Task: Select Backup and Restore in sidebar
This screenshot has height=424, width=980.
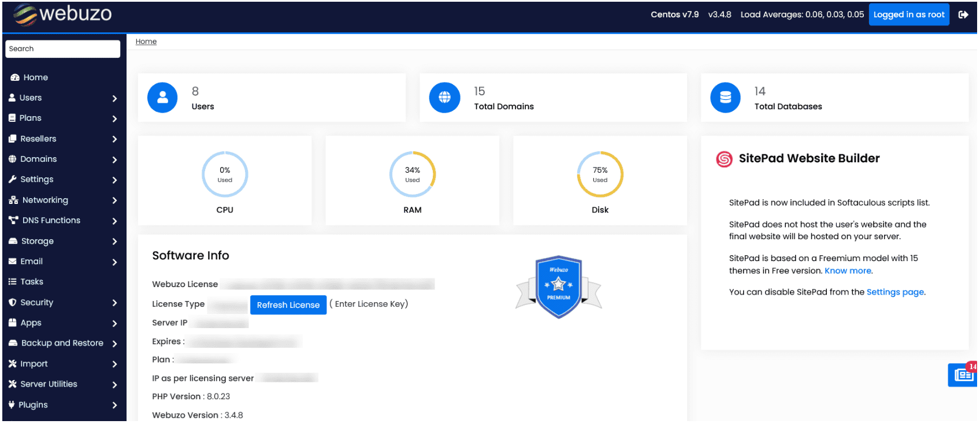Action: (x=64, y=343)
